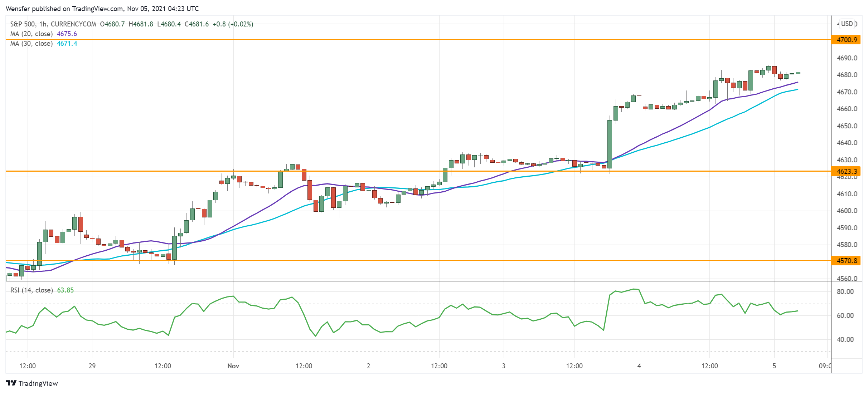Click the Nov date axis label
868x393 pixels.
pos(233,366)
